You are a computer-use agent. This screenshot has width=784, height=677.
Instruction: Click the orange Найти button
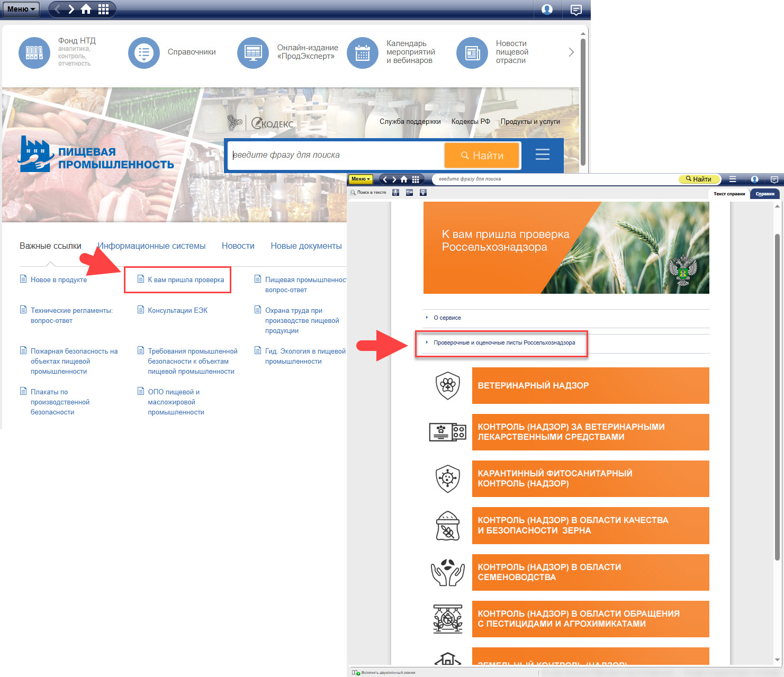coord(482,155)
